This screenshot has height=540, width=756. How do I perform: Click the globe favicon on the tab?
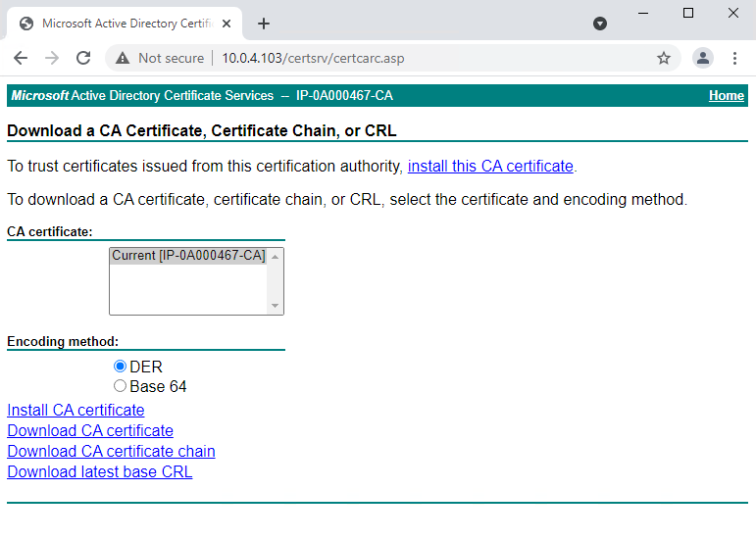tap(26, 24)
